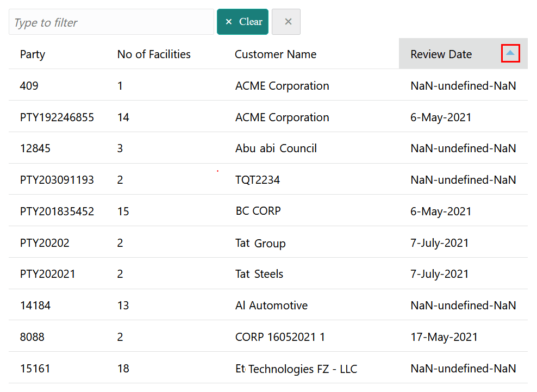537x392 pixels.
Task: Sort by No of Facilities column header
Action: coord(154,54)
